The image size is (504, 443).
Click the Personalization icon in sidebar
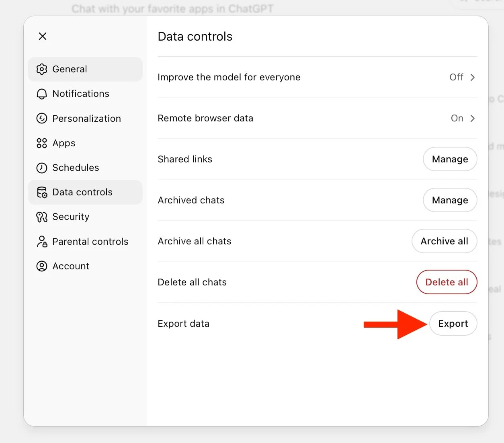(42, 119)
